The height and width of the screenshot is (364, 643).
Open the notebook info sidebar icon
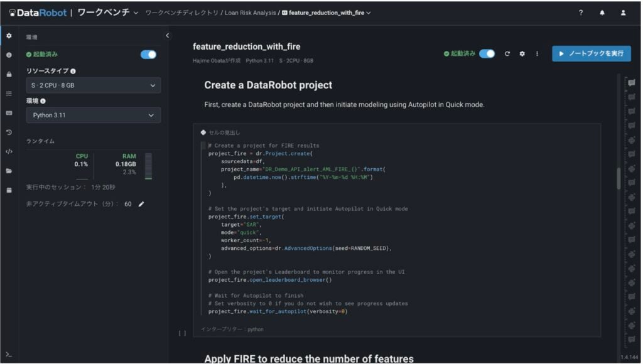click(9, 55)
